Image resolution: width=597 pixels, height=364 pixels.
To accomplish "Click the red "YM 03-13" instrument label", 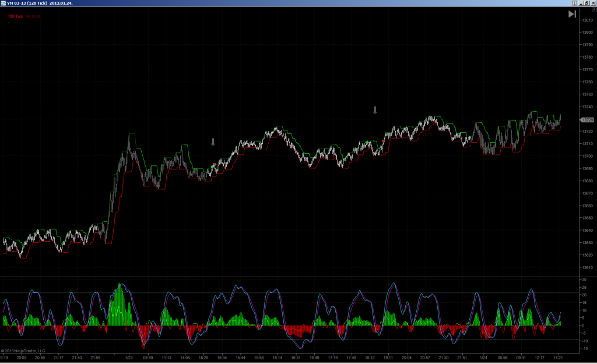I will (x=33, y=17).
